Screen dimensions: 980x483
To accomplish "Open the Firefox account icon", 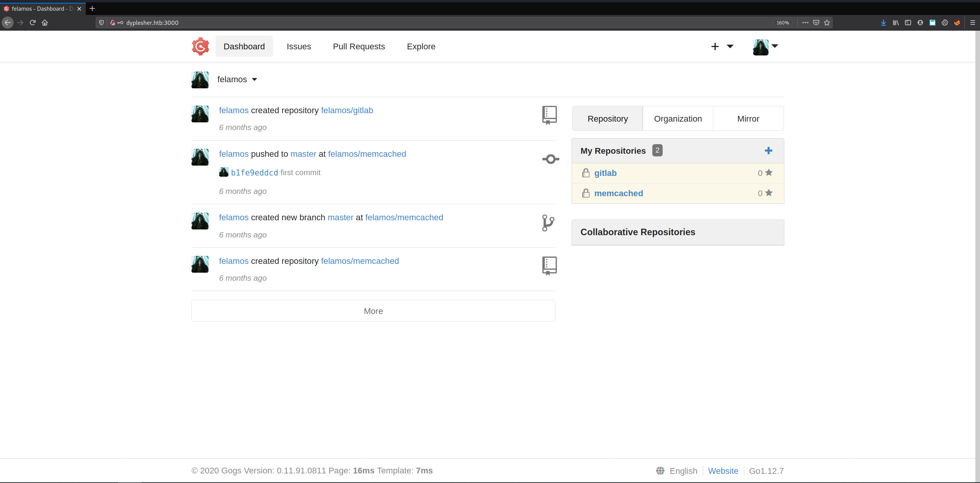I will click(920, 23).
